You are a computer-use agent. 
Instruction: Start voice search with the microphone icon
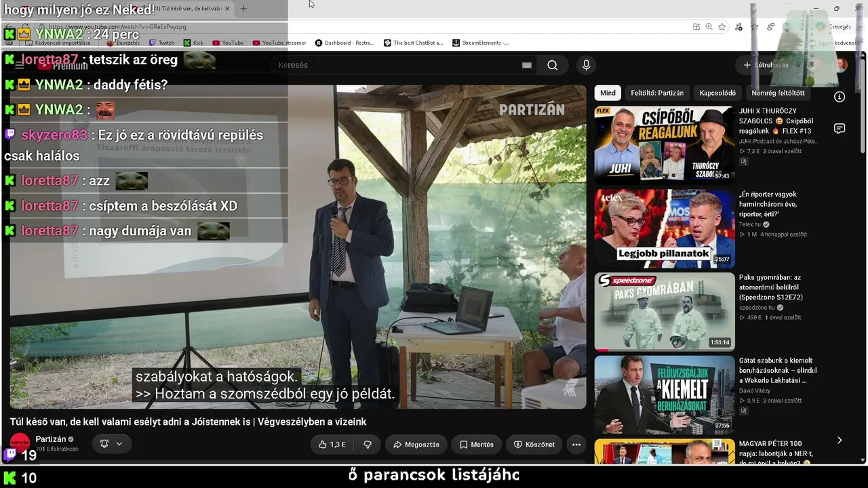[587, 65]
